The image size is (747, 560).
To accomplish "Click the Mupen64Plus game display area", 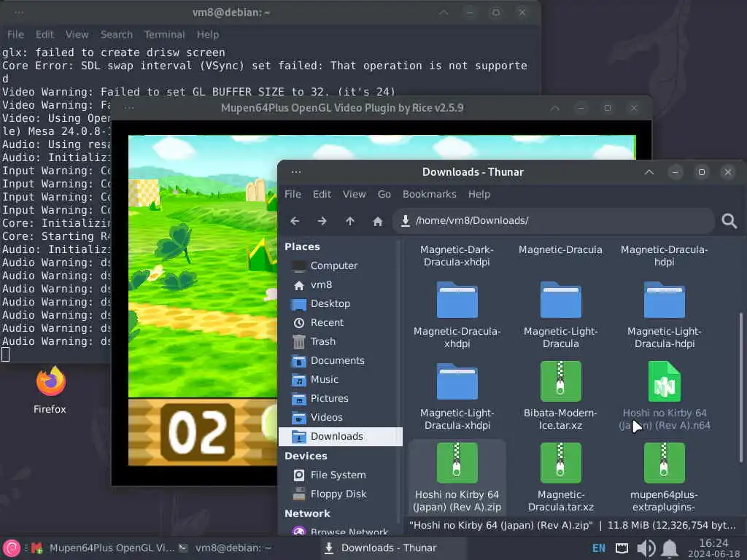I will coord(203,300).
